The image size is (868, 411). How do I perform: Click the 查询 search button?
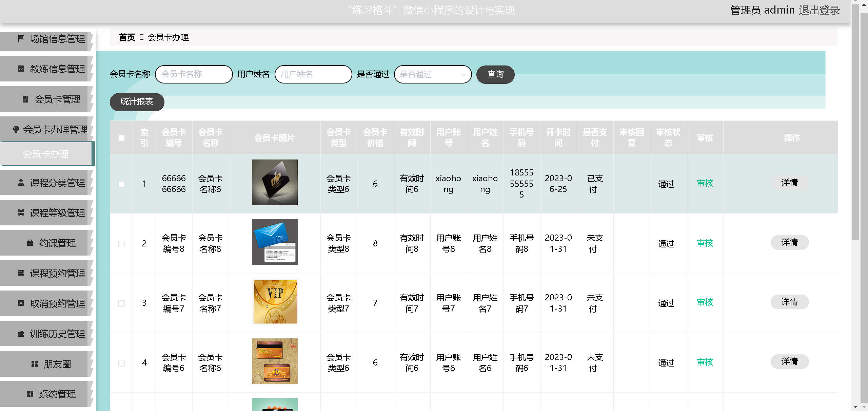pyautogui.click(x=495, y=74)
